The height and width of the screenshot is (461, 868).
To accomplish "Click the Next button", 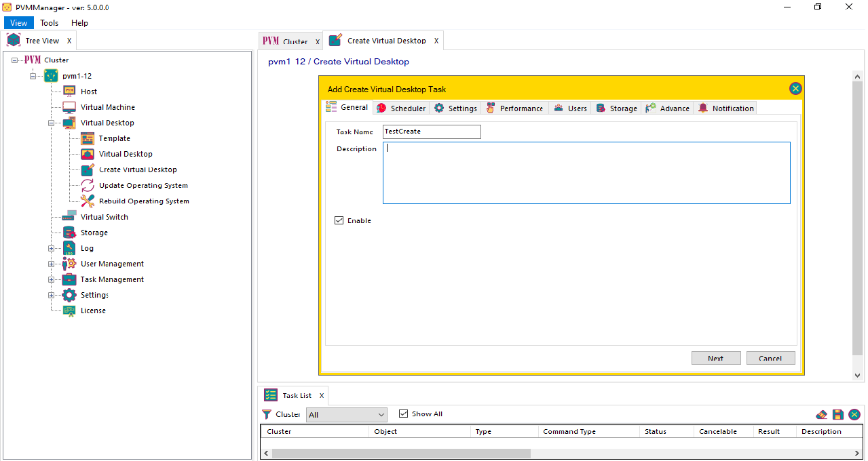I will (716, 358).
